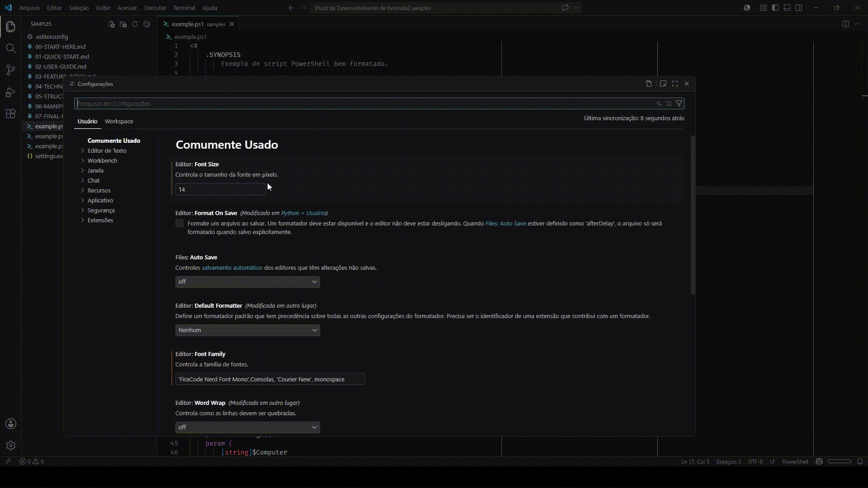The height and width of the screenshot is (488, 868).
Task: Open the Accounts icon in activity bar
Action: pos(11,424)
